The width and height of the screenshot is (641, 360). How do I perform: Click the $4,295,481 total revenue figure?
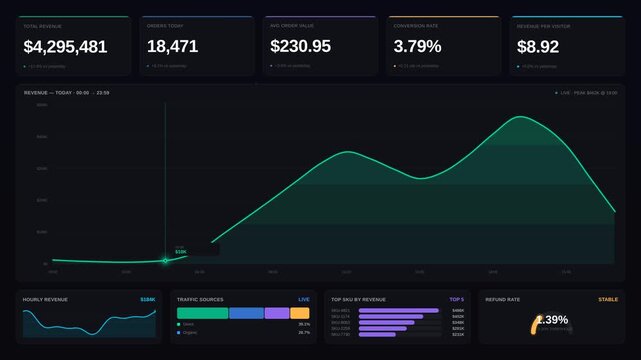click(65, 47)
